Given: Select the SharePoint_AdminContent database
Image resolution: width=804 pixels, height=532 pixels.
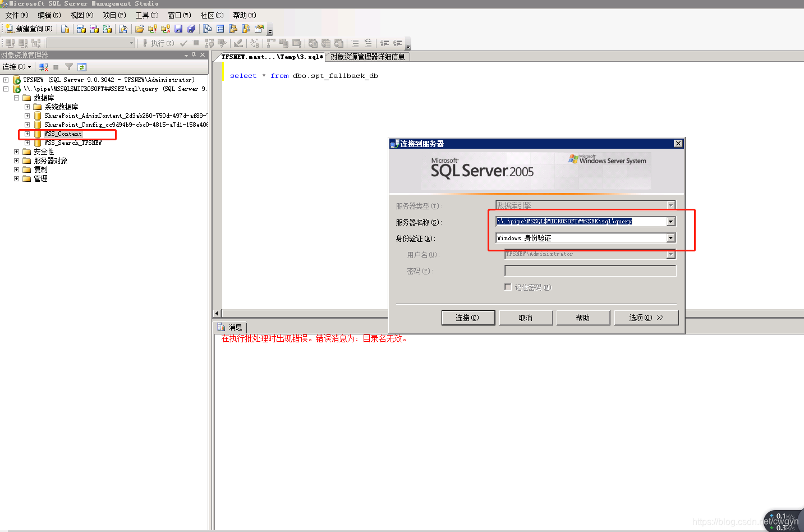Looking at the screenshot, I should pos(126,116).
